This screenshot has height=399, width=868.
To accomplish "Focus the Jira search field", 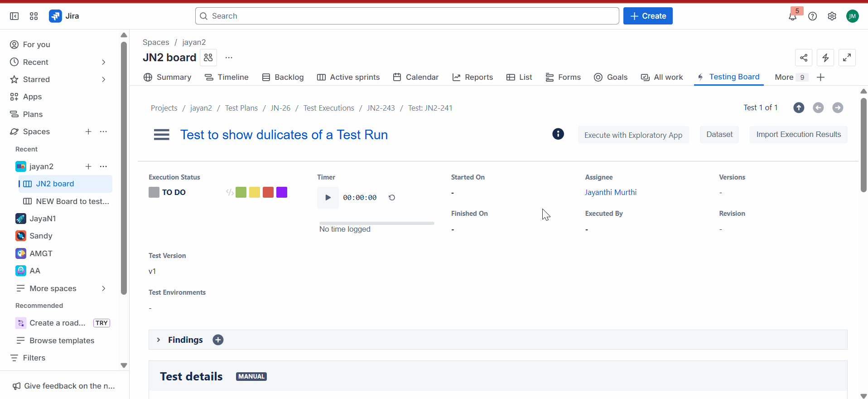I will (x=407, y=16).
